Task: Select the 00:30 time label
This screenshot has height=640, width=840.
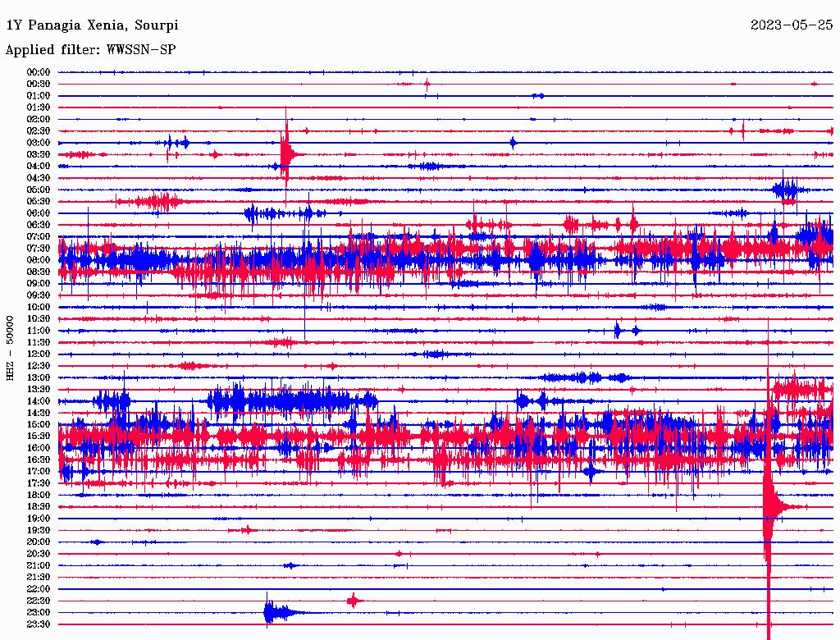Action: coord(39,85)
